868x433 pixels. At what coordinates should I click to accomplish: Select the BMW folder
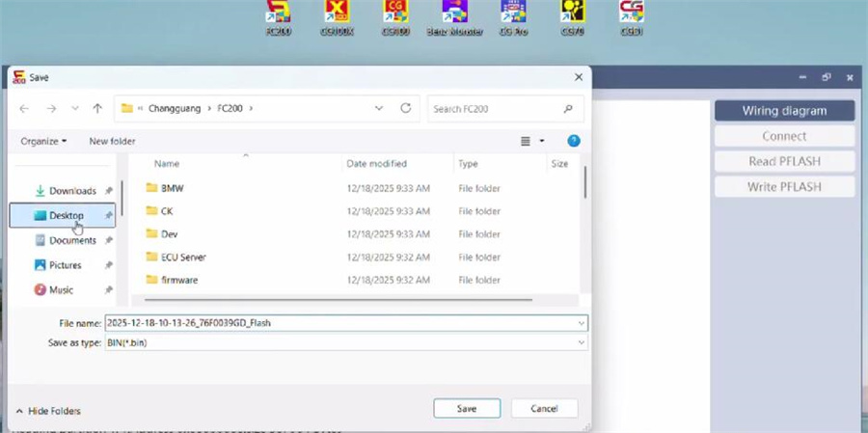pos(172,188)
